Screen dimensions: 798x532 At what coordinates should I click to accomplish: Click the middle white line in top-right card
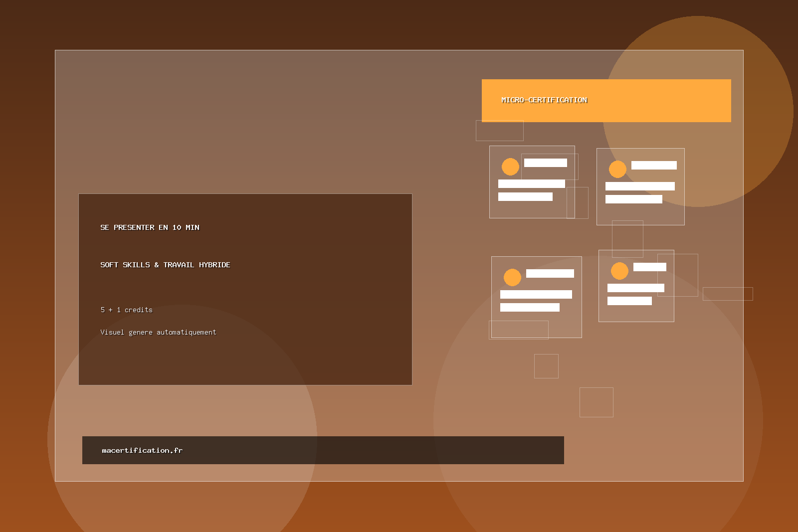pyautogui.click(x=640, y=186)
